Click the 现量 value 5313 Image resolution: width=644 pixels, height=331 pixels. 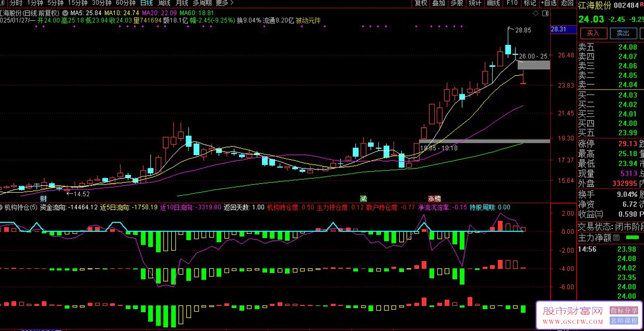click(628, 173)
